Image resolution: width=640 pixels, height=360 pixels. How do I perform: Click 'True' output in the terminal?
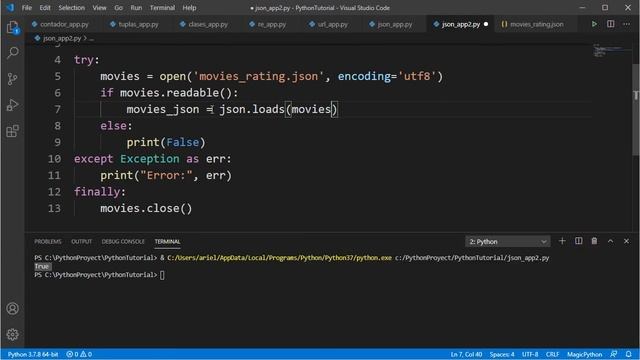[42, 267]
